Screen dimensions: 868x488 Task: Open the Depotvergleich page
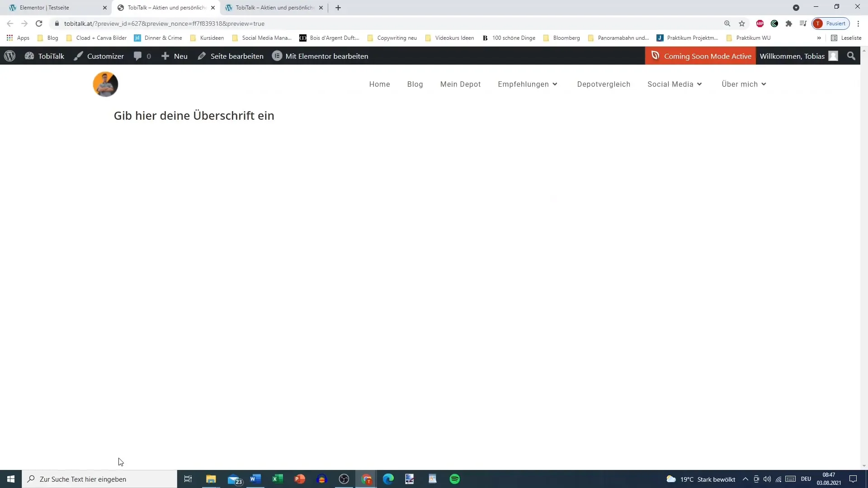pyautogui.click(x=604, y=84)
